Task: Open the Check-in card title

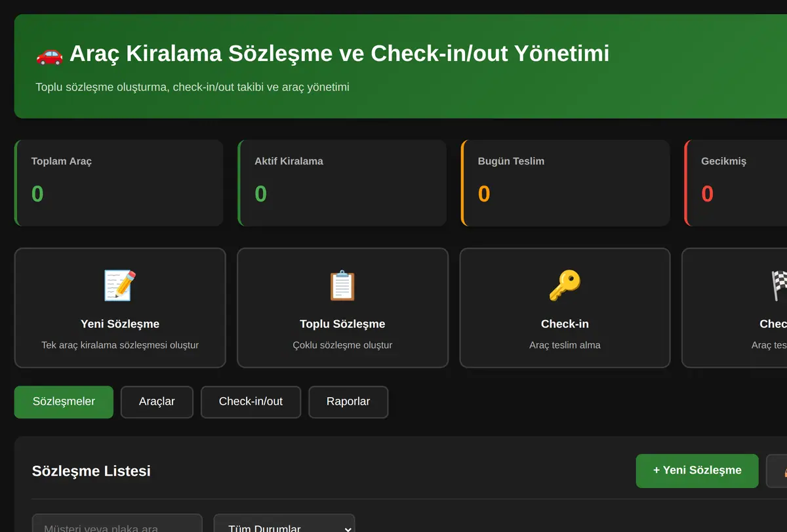Action: click(x=565, y=324)
